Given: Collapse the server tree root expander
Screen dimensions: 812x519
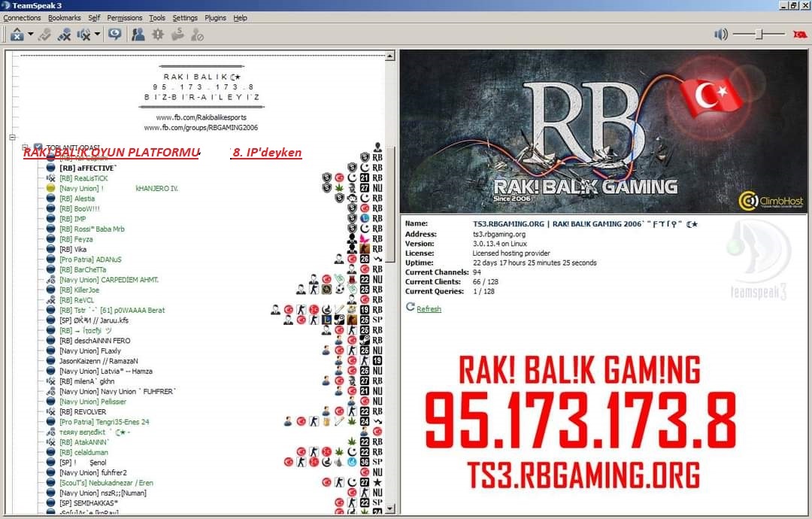Looking at the screenshot, I should (13, 137).
